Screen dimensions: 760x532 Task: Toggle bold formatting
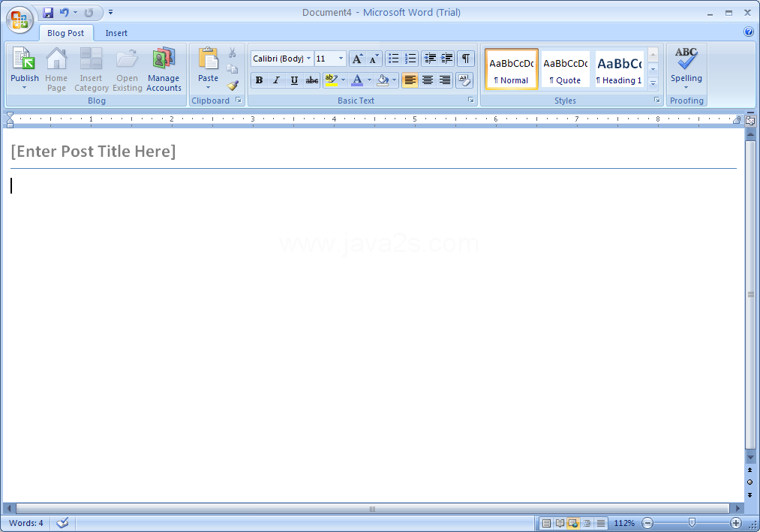point(260,80)
